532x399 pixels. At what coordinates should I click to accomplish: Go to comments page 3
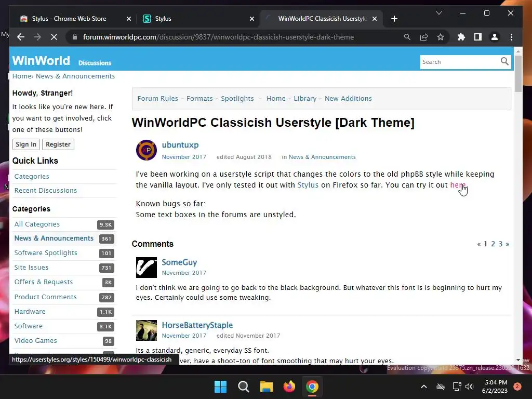(500, 244)
